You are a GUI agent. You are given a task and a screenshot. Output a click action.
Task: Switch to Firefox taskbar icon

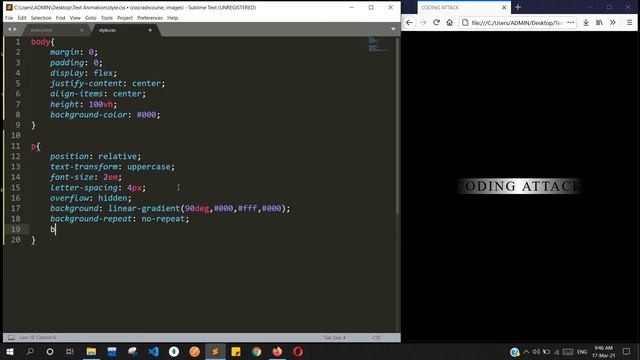(277, 351)
